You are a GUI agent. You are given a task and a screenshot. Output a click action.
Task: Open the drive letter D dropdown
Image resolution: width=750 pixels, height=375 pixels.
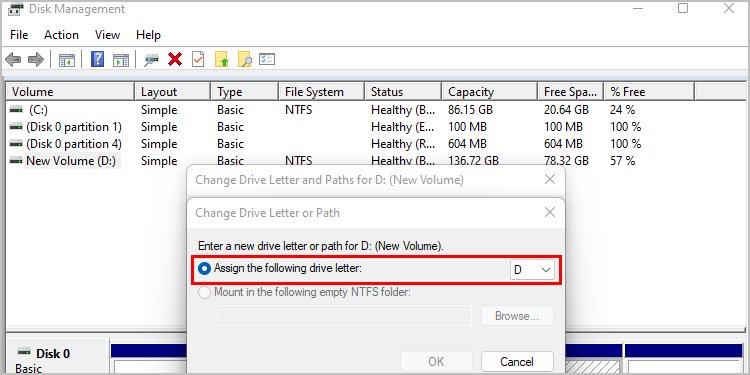(x=532, y=270)
